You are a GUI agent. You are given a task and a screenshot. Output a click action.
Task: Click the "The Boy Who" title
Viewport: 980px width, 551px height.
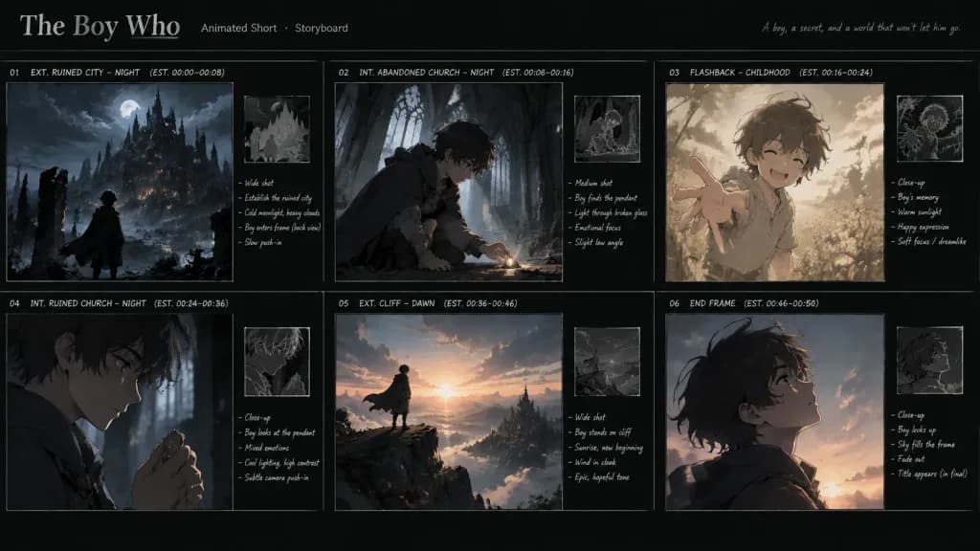coord(100,26)
